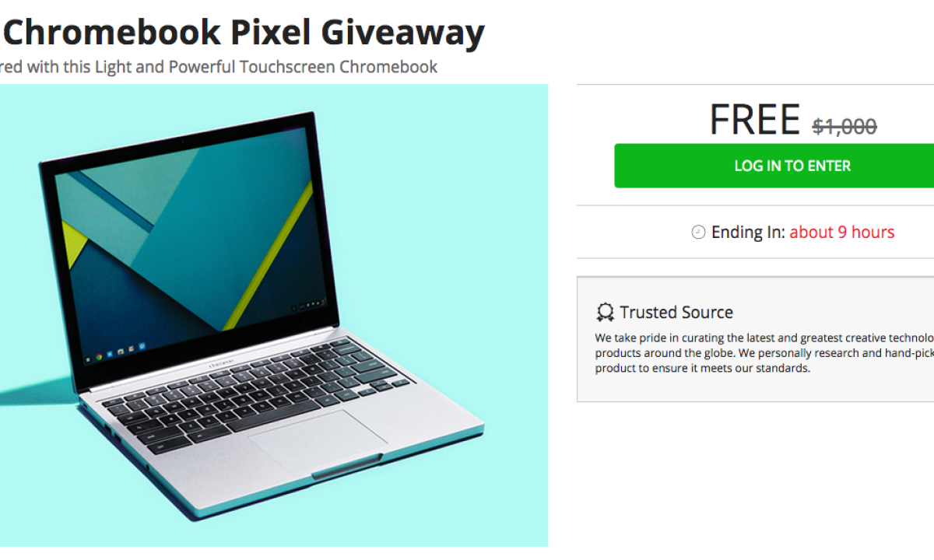
Task: Click the FREE price label
Action: 754,120
